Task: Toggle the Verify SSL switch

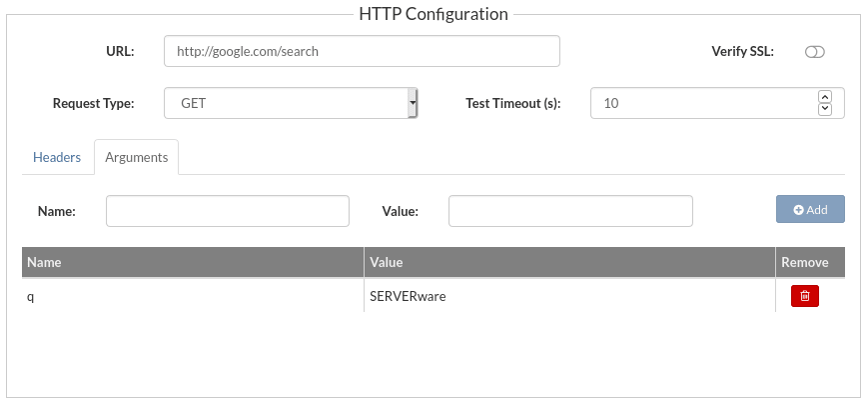Action: (x=814, y=52)
